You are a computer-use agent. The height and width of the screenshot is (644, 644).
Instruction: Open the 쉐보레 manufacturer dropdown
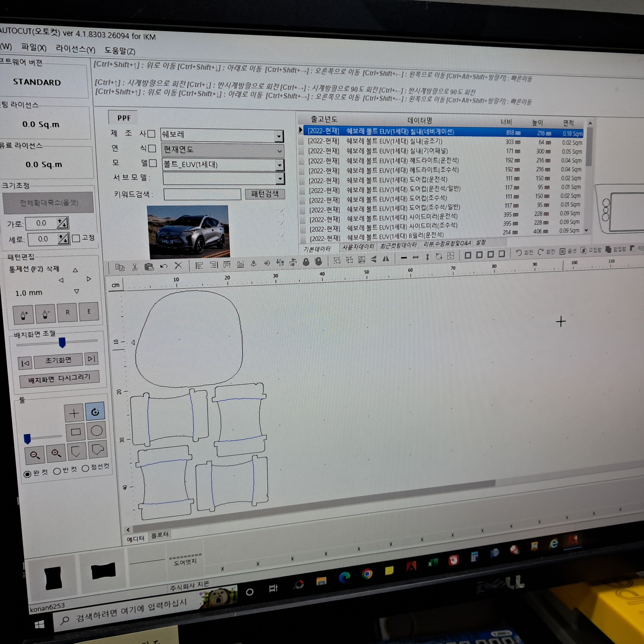(x=279, y=136)
